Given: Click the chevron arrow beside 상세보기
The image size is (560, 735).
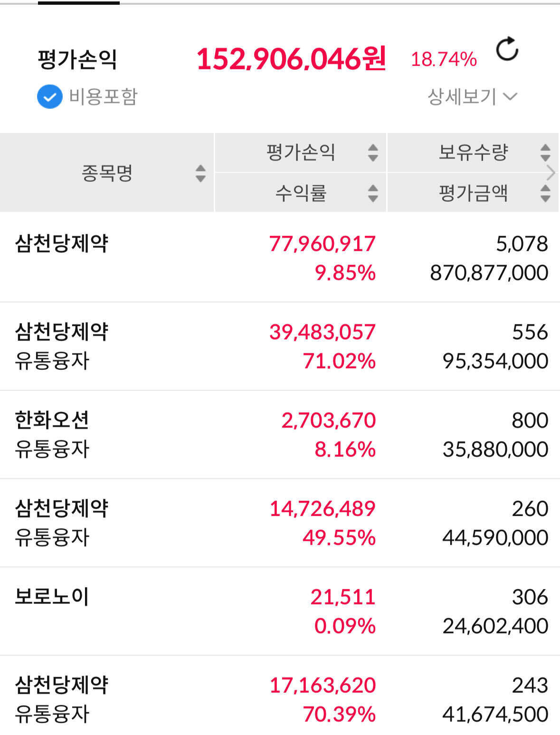Looking at the screenshot, I should point(511,97).
